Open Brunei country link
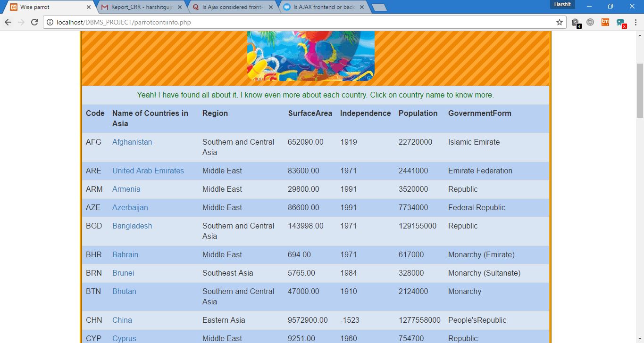This screenshot has height=343, width=644. pyautogui.click(x=123, y=273)
